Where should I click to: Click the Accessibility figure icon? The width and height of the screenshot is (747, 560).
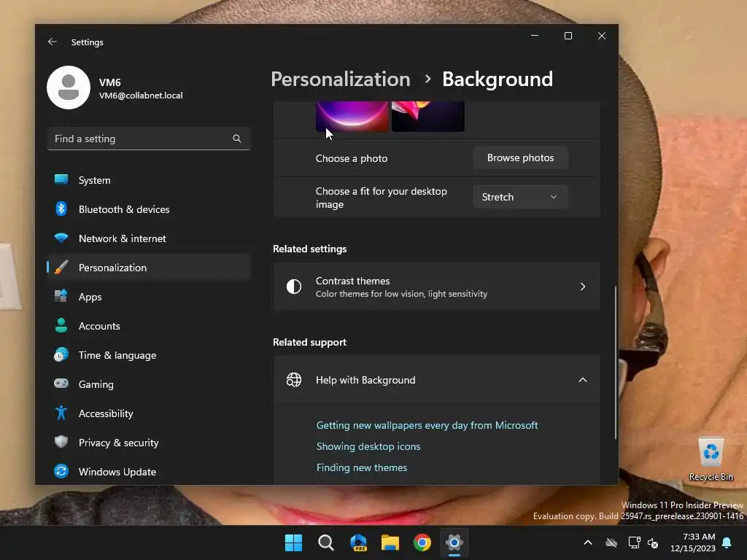point(61,413)
